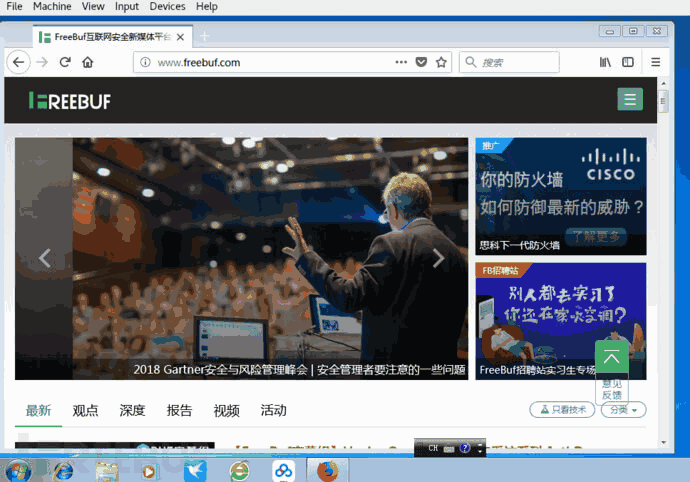
Task: Open the Devices menu
Action: [167, 7]
